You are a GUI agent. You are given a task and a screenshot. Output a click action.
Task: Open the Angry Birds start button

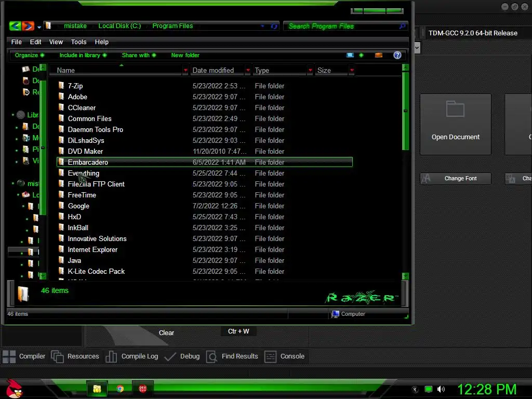tap(14, 389)
